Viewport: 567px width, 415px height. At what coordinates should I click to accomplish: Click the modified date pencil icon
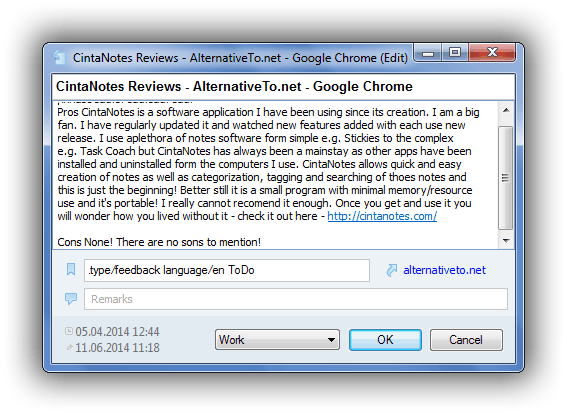click(69, 347)
